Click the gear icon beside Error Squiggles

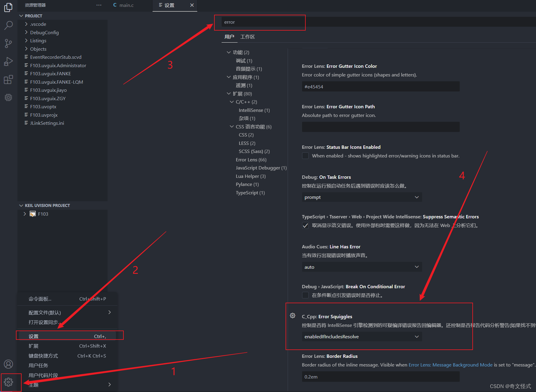pos(293,316)
